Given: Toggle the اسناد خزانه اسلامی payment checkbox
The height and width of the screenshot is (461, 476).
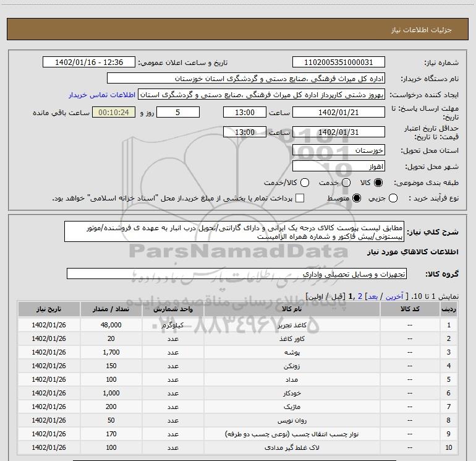Looking at the screenshot, I should pos(300,198).
